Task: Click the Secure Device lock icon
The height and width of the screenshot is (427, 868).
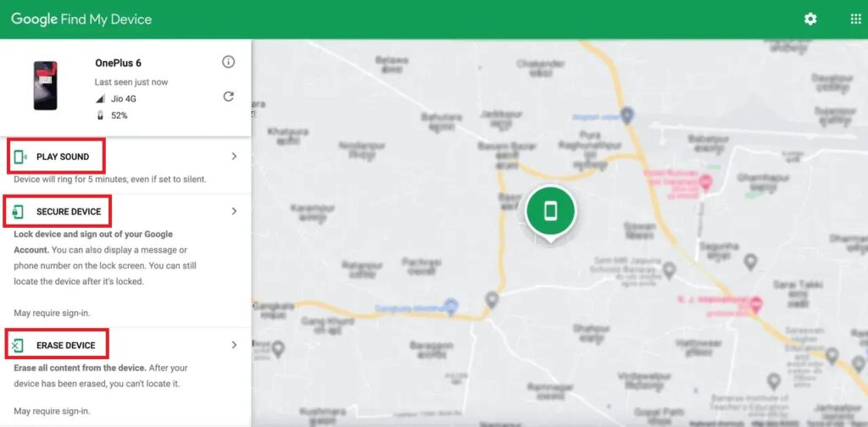Action: pyautogui.click(x=18, y=212)
